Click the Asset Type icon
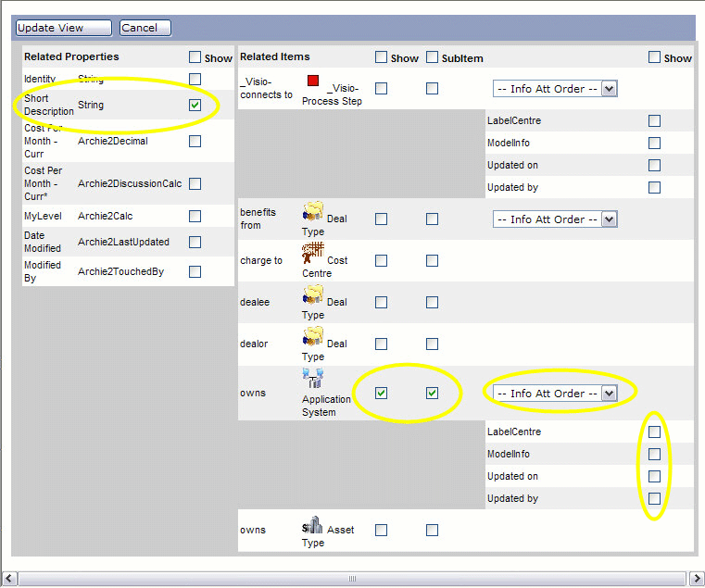 312,525
